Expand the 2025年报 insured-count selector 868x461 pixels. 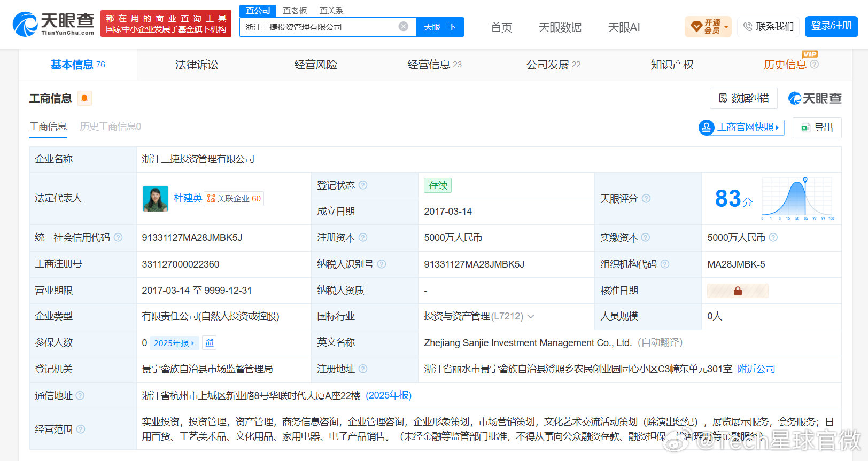174,343
